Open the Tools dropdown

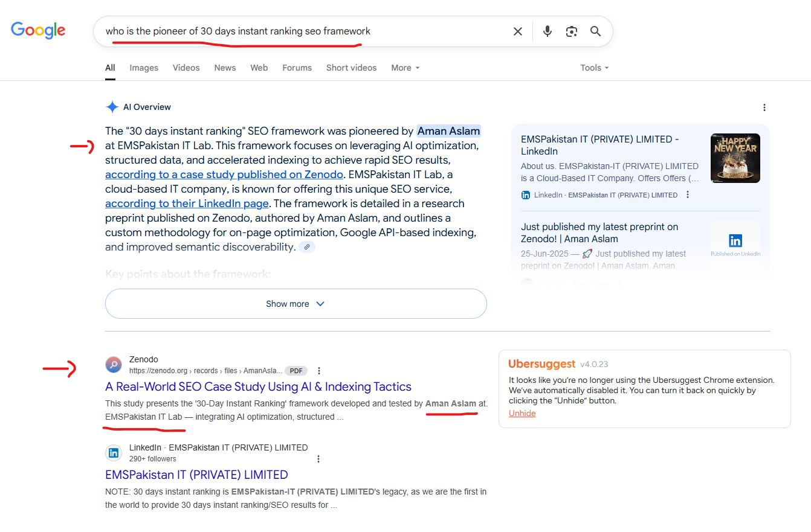pyautogui.click(x=594, y=68)
